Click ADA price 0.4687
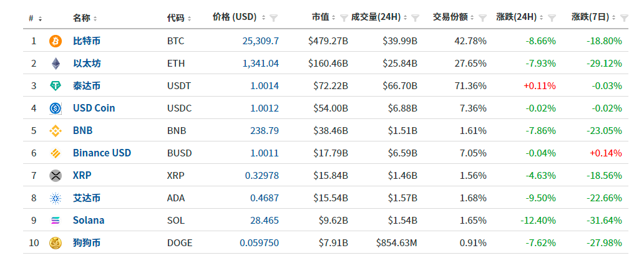Viewport: 644px width, 258px height. pos(265,198)
